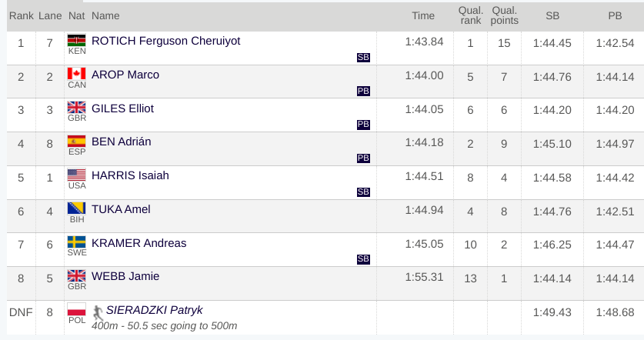Screen dimensions: 644x340
Task: Open GILES Elliot's athlete profile
Action: tap(122, 108)
